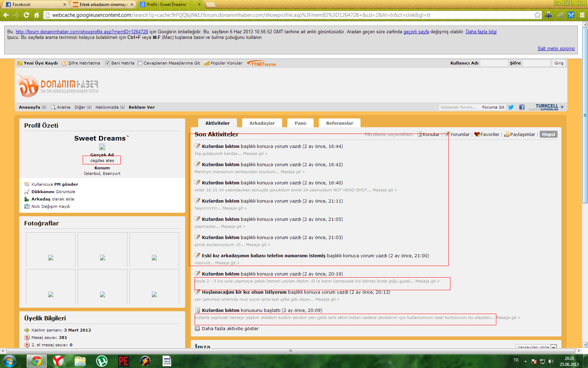The image size is (588, 368).
Task: Open the Referanslar tab
Action: [x=339, y=123]
